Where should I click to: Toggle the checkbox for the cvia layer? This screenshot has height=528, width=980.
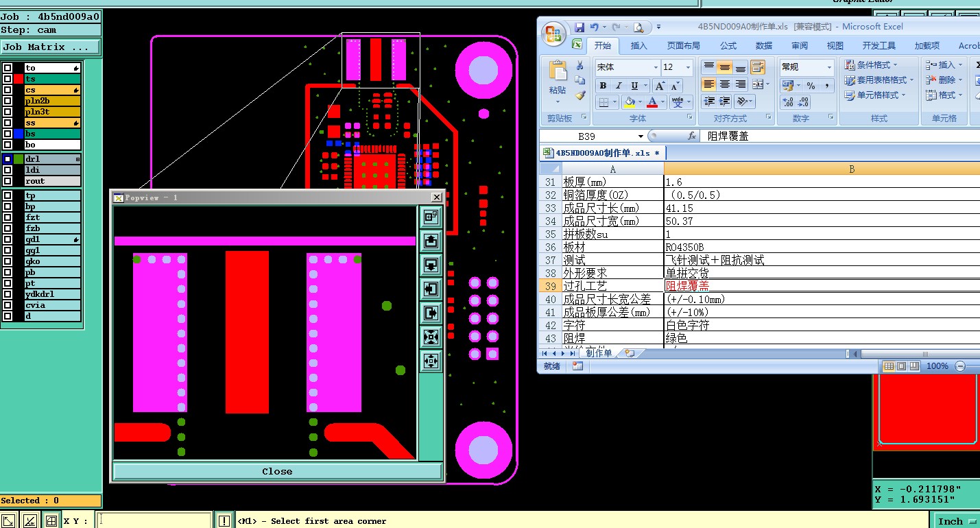pos(7,305)
